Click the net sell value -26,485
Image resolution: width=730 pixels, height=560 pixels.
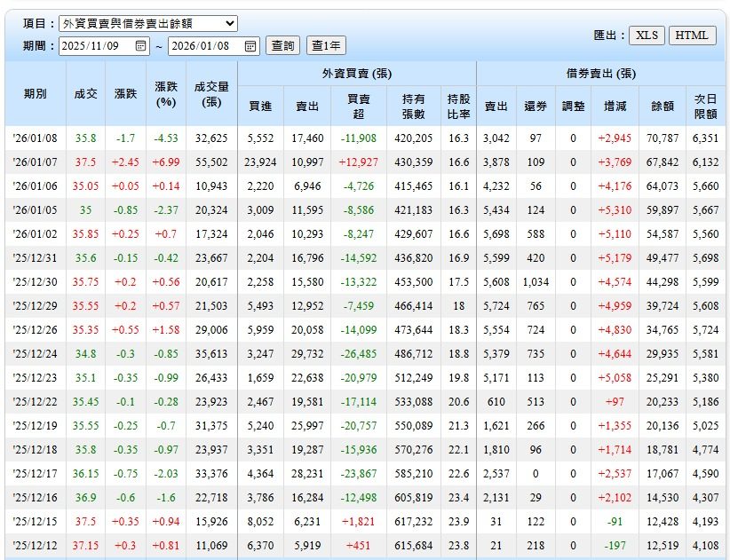[x=359, y=354]
